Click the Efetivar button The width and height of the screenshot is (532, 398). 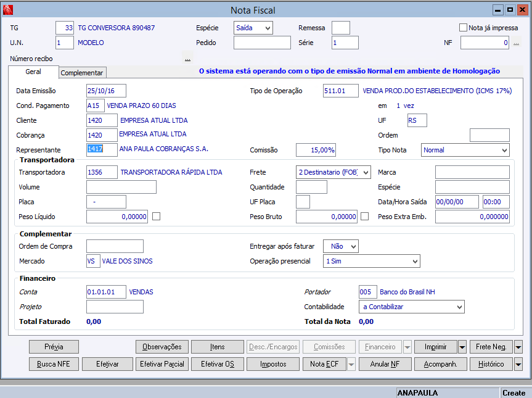(x=107, y=364)
